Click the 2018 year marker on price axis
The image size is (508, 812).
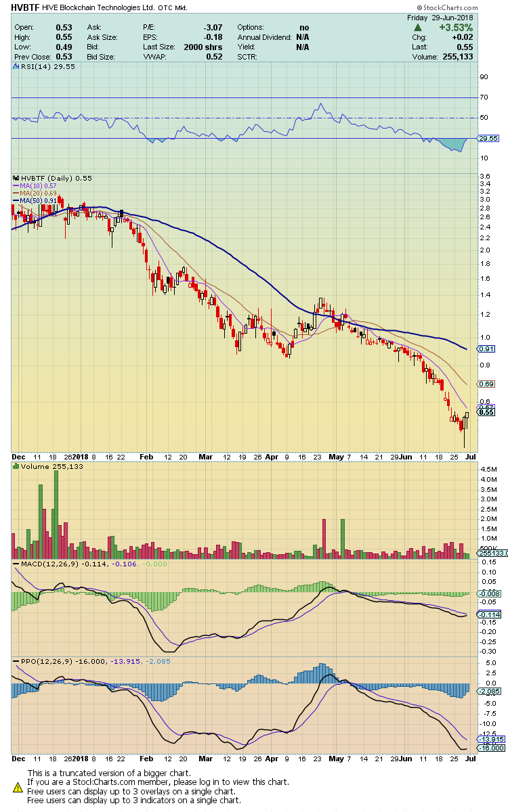(x=81, y=457)
